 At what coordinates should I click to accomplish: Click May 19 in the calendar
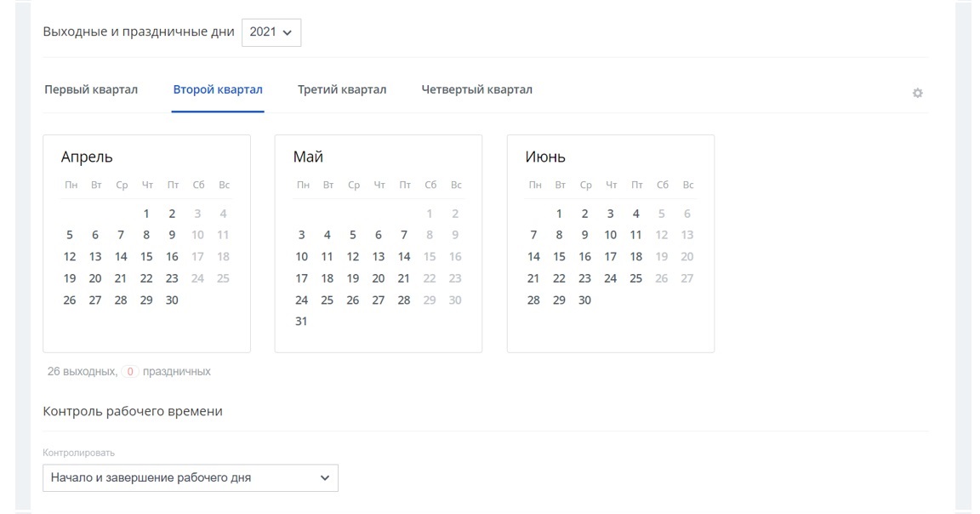click(353, 278)
